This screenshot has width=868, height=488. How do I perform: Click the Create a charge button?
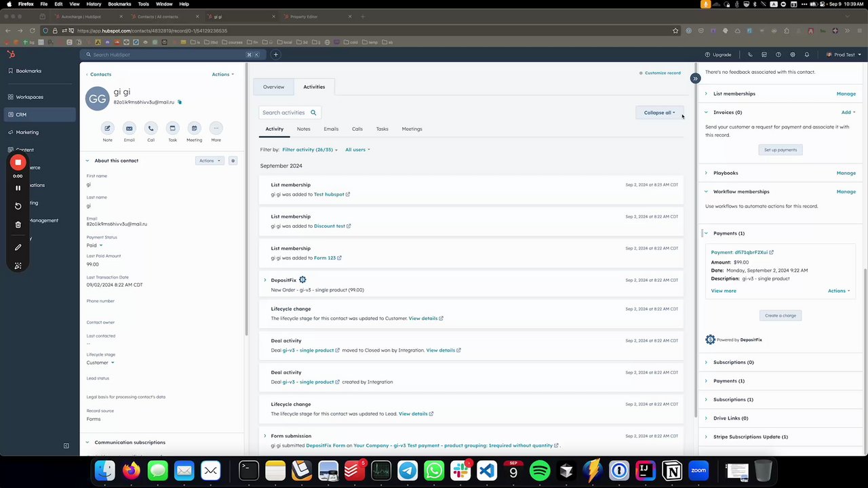click(781, 316)
